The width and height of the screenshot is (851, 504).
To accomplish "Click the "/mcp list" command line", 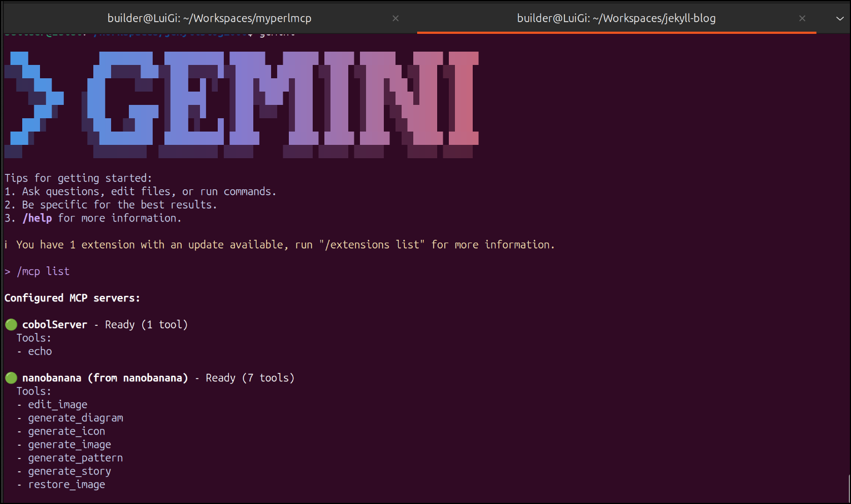I will click(43, 271).
